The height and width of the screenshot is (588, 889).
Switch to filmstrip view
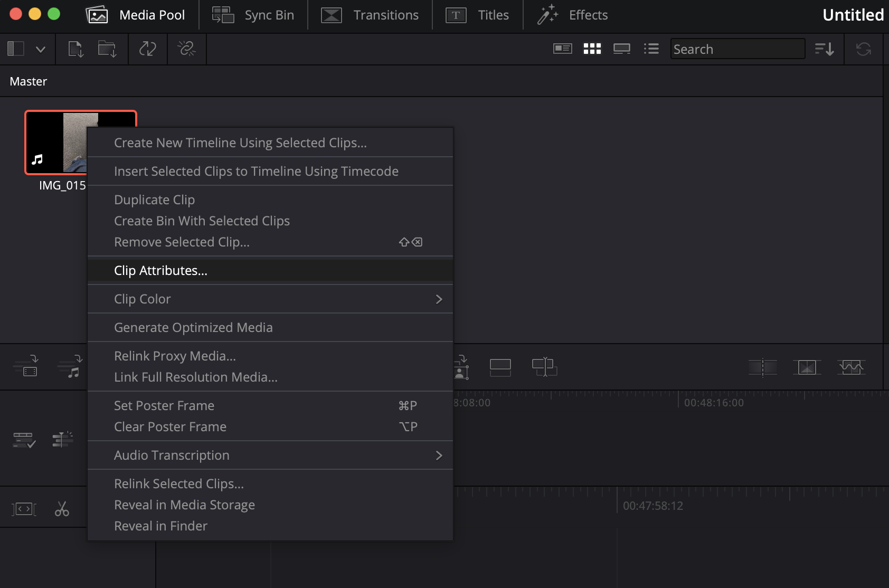(x=621, y=49)
